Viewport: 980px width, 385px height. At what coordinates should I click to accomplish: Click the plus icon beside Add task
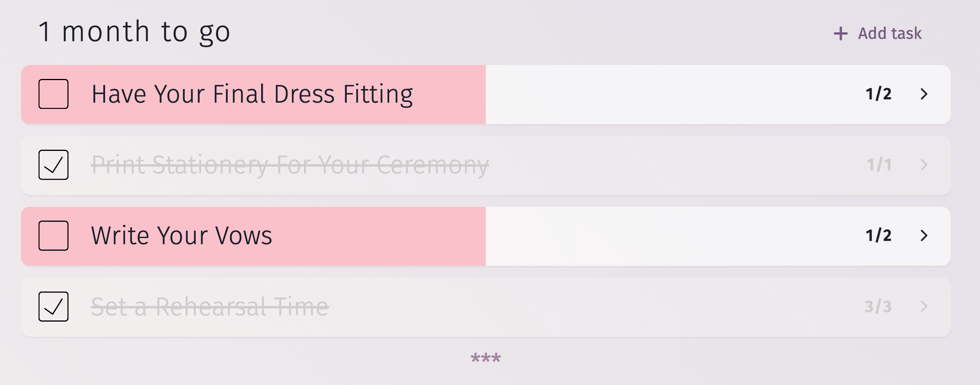pyautogui.click(x=840, y=33)
